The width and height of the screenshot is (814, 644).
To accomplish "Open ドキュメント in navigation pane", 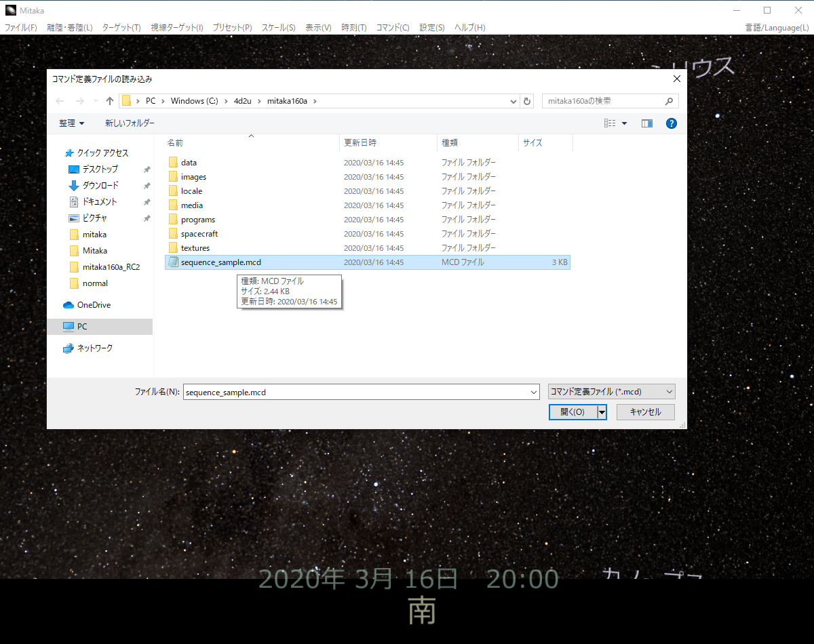I will click(x=100, y=202).
